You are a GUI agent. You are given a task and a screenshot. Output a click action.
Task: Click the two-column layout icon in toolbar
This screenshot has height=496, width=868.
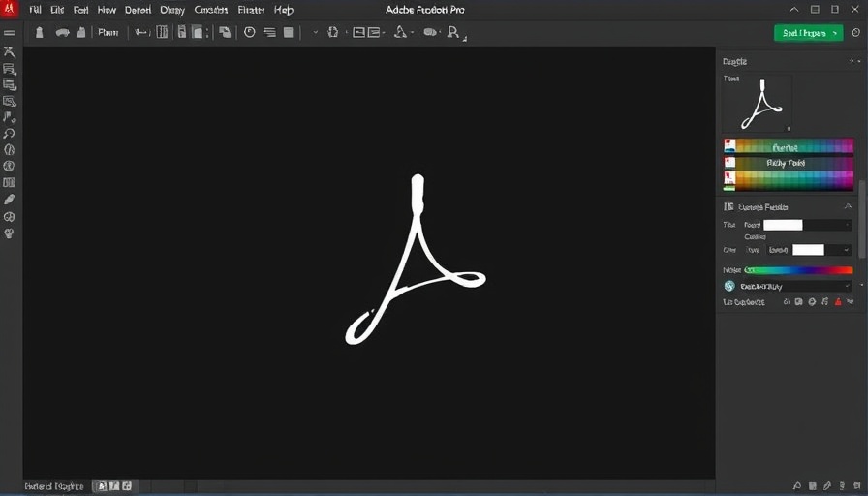tap(162, 32)
